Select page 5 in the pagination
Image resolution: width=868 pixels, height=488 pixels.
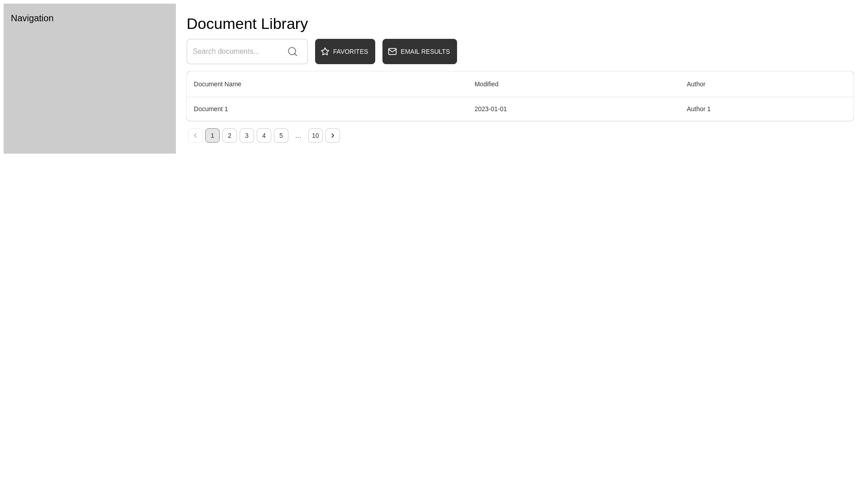pyautogui.click(x=281, y=136)
